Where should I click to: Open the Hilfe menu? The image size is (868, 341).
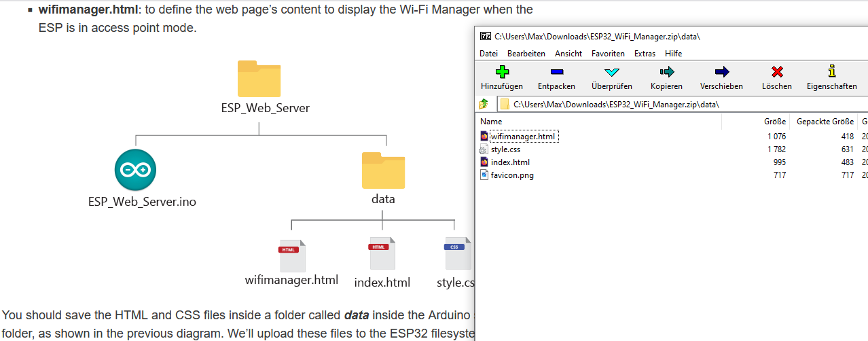674,54
